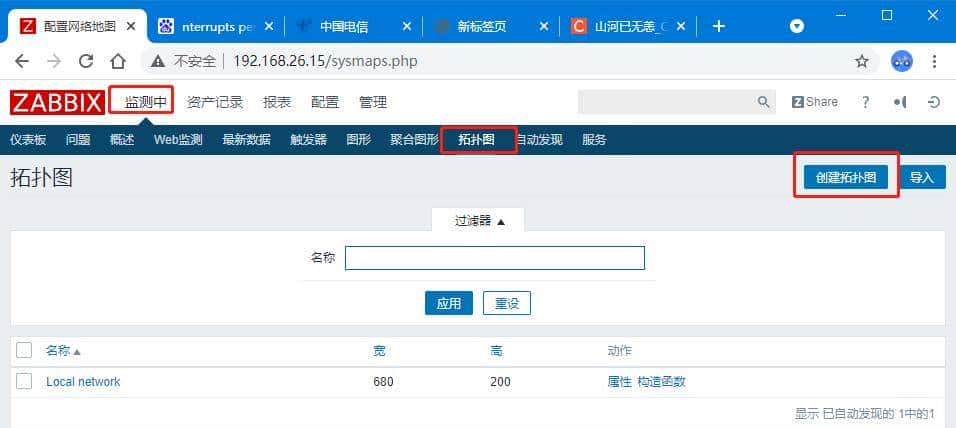Tick the select-all checkbox in table header

[x=24, y=351]
